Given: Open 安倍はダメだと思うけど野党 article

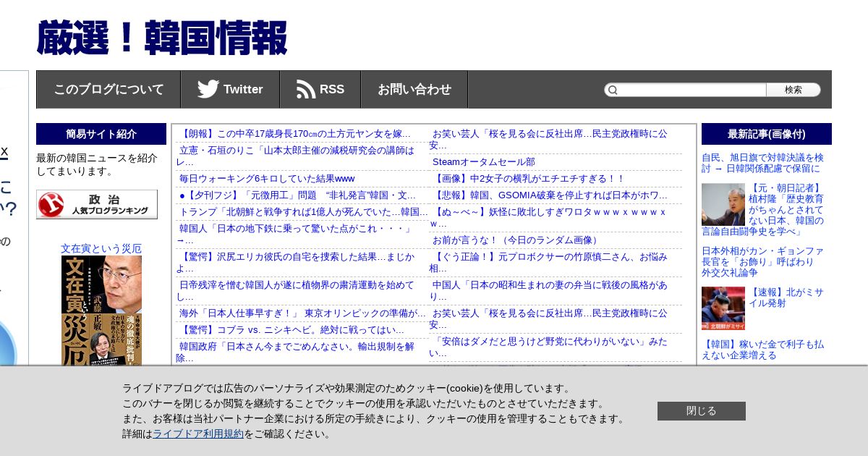Looking at the screenshot, I should (x=548, y=347).
